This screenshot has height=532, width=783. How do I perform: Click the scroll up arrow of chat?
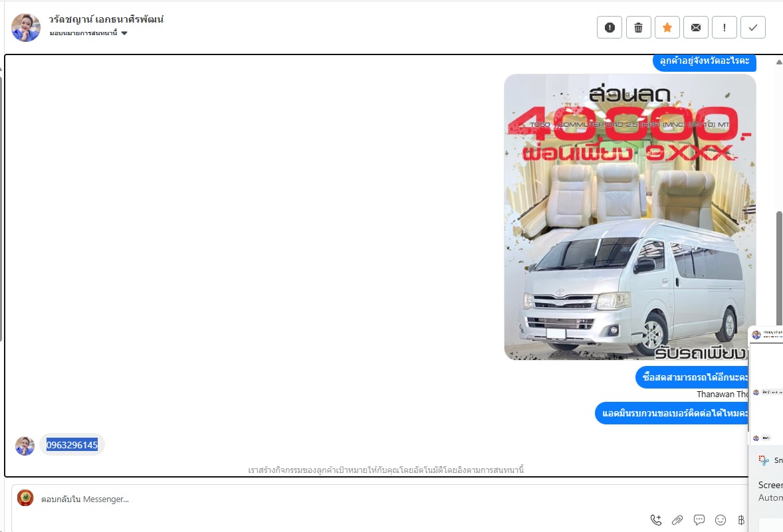coord(778,62)
